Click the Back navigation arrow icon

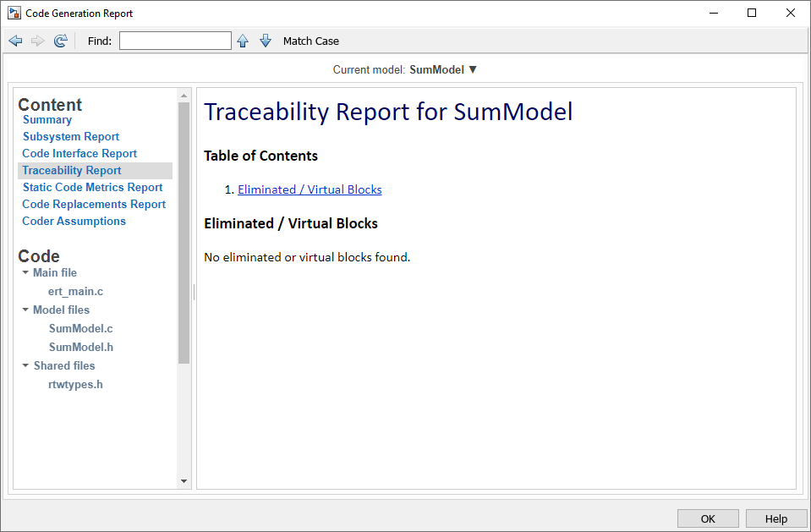point(15,41)
